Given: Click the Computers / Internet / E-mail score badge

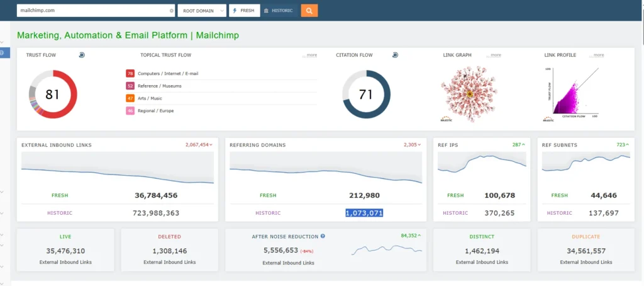Looking at the screenshot, I should 130,74.
